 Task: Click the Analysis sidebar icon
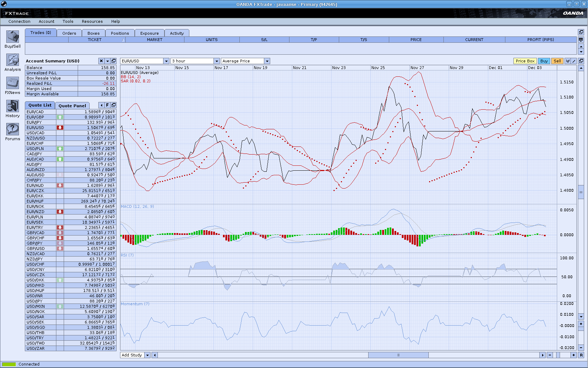(13, 60)
